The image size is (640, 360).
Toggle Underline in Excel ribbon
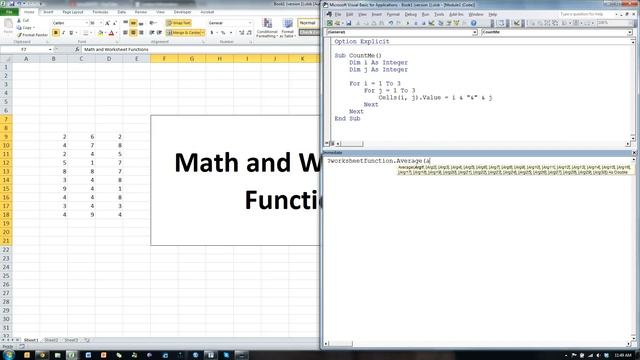pos(71,33)
